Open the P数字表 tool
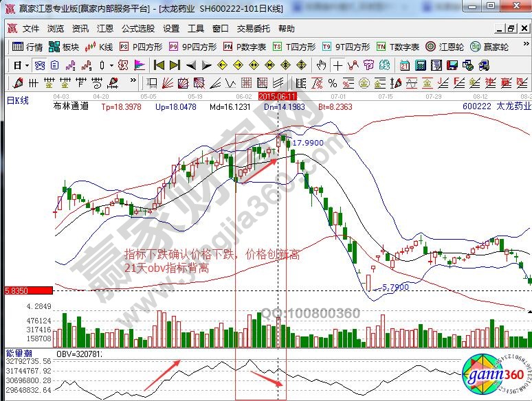The image size is (532, 401). click(x=245, y=47)
